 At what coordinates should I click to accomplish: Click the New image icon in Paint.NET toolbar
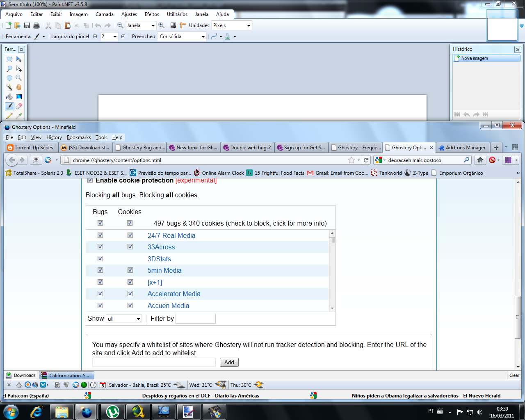click(8, 25)
